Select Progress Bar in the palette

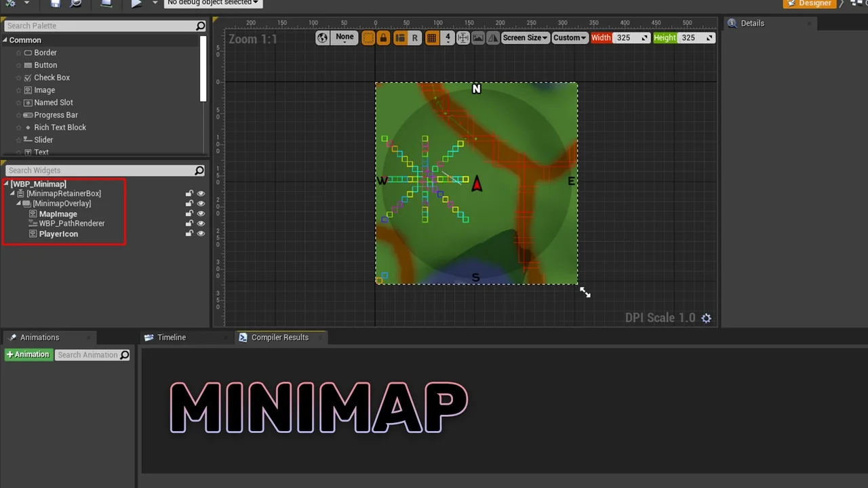[56, 115]
